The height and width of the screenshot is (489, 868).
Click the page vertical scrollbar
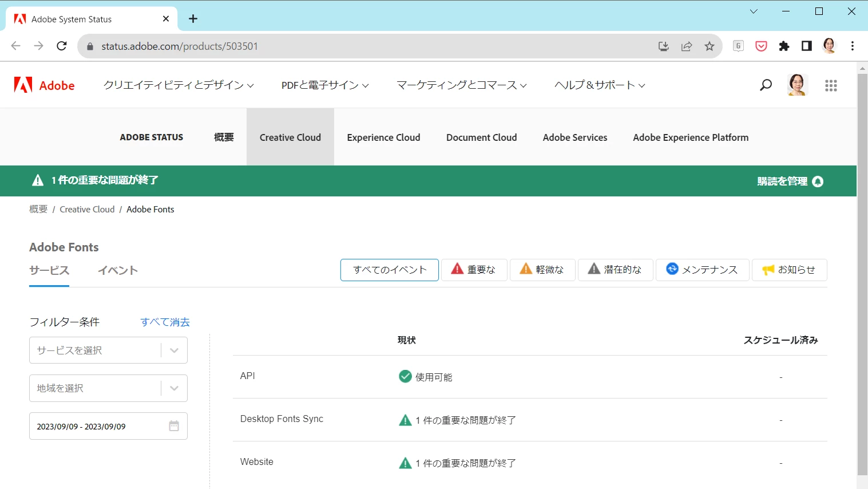tap(862, 275)
